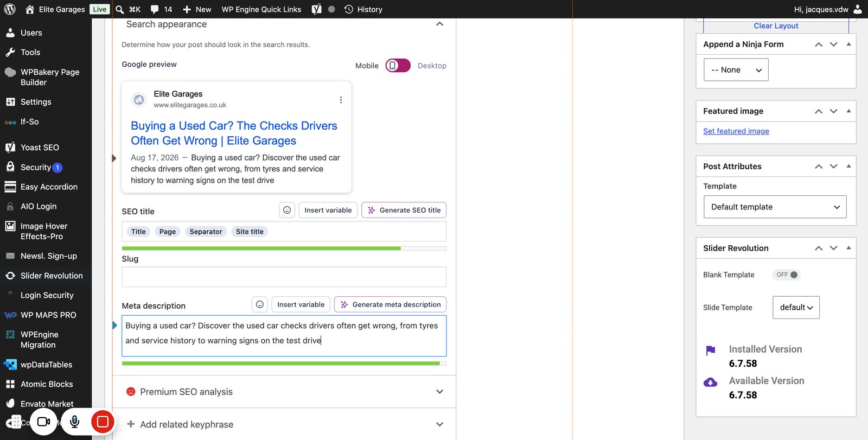Click the Generate SEO title button
This screenshot has width=868, height=440.
[404, 210]
